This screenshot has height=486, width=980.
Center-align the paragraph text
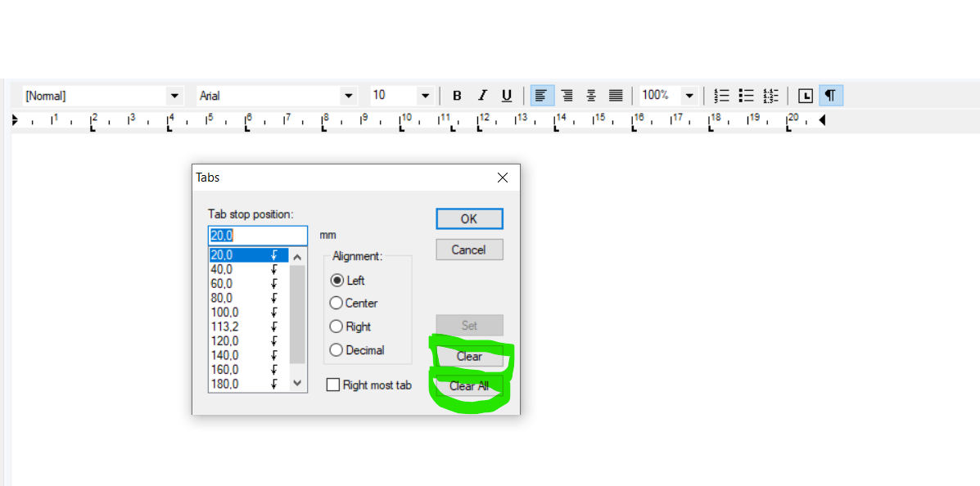[x=591, y=96]
